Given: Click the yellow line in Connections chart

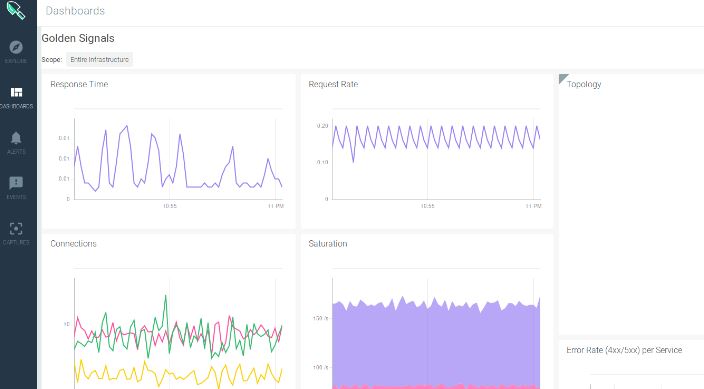Looking at the screenshot, I should click(x=178, y=374).
